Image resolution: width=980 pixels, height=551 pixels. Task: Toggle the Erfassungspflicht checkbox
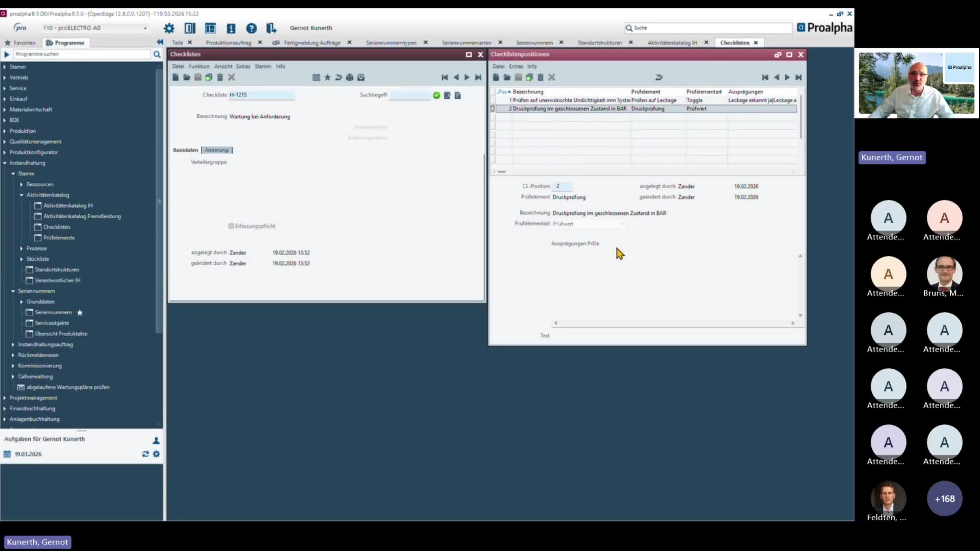[231, 226]
